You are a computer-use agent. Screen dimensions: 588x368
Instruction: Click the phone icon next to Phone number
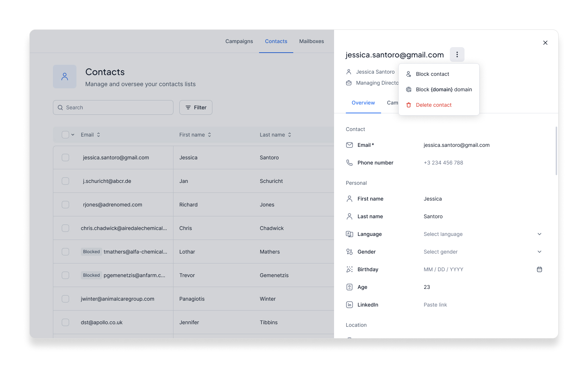pyautogui.click(x=349, y=163)
